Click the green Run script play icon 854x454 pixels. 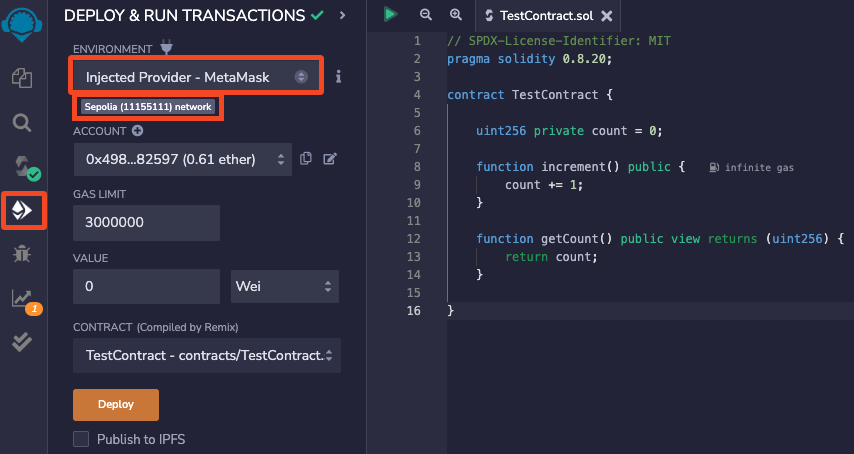pyautogui.click(x=391, y=15)
